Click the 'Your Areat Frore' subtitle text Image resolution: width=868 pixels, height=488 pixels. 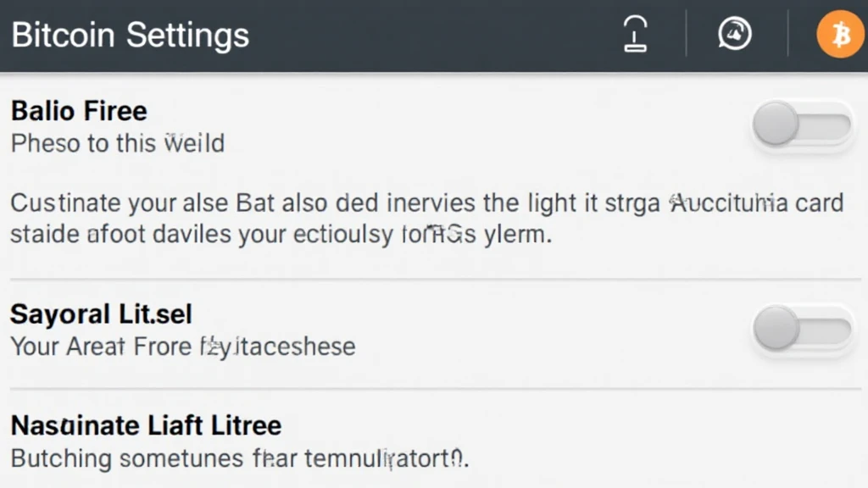[x=182, y=346]
